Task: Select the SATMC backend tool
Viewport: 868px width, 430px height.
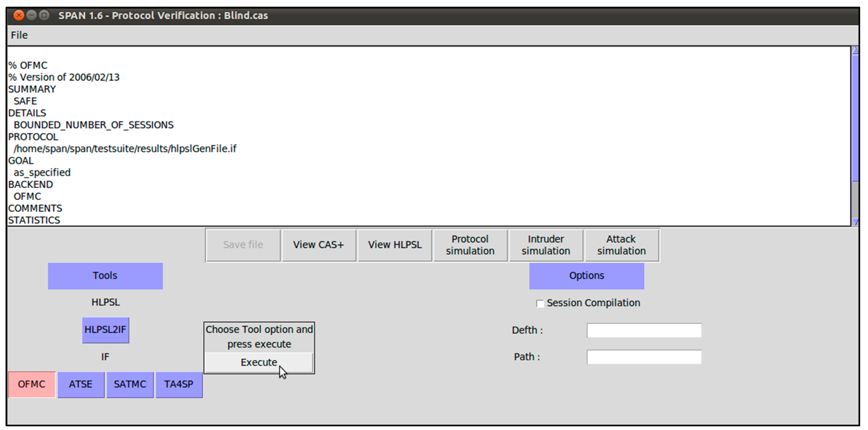Action: point(130,384)
